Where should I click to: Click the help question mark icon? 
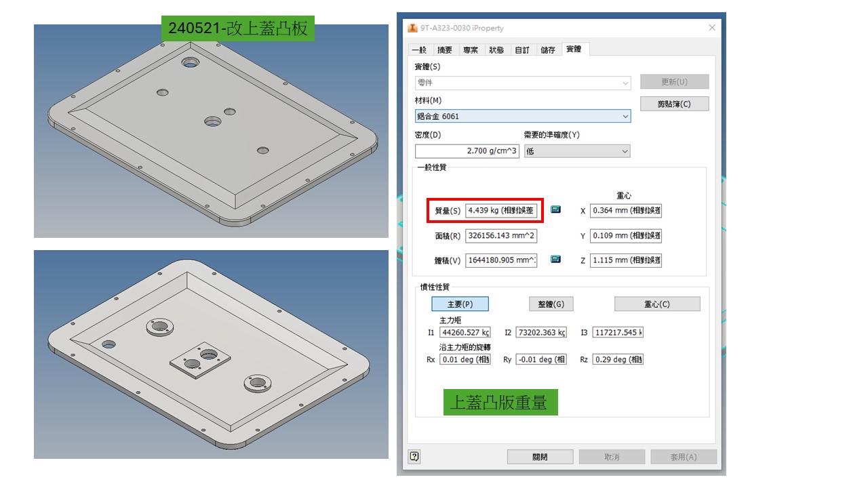pyautogui.click(x=414, y=456)
